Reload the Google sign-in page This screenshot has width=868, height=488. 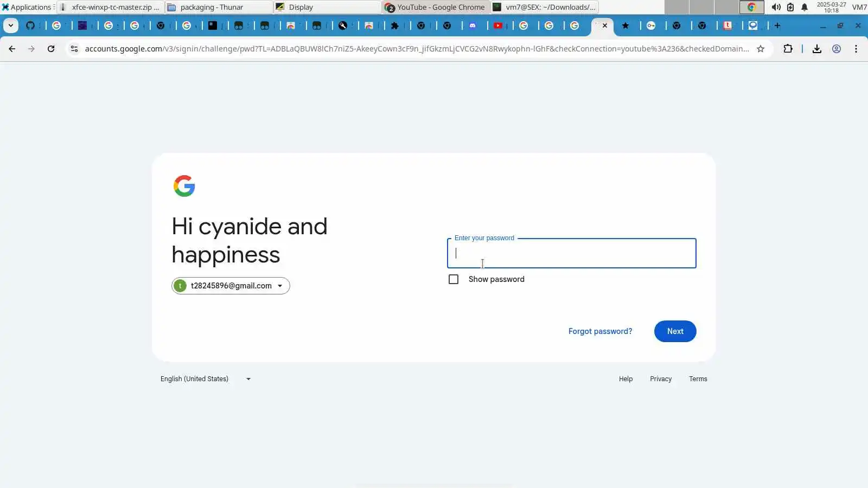tap(51, 49)
